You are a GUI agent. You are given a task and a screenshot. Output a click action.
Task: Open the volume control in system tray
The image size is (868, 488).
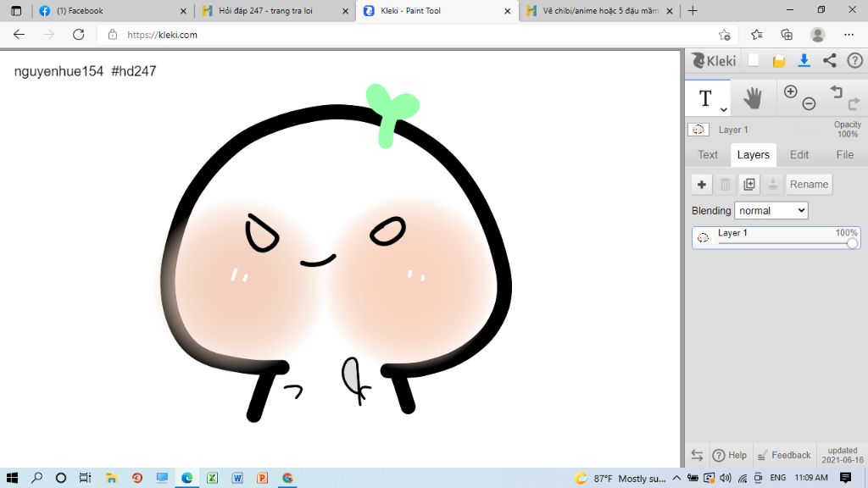click(x=726, y=478)
